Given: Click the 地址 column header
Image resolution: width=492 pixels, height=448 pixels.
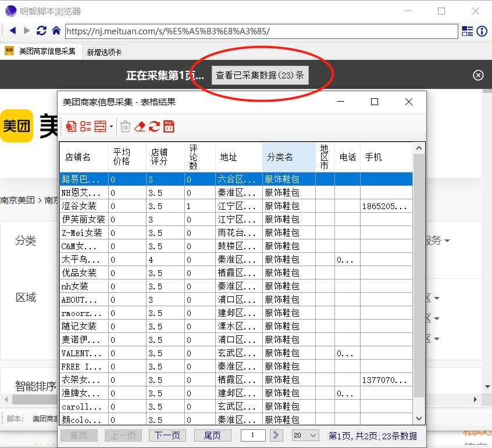Looking at the screenshot, I should tap(239, 157).
